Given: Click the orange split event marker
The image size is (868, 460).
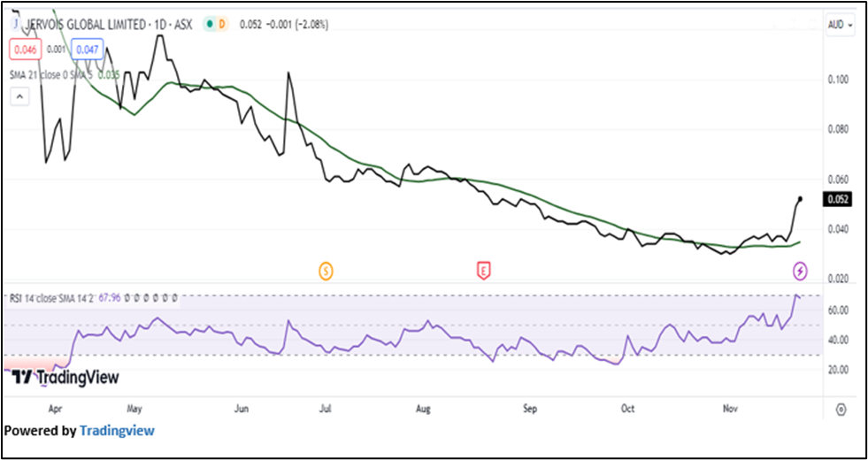Looking at the screenshot, I should [326, 271].
